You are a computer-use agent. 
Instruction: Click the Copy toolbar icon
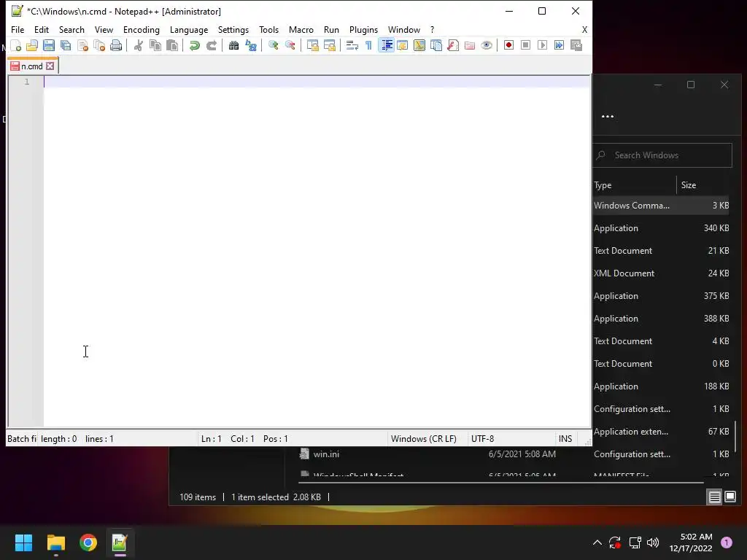pos(155,45)
